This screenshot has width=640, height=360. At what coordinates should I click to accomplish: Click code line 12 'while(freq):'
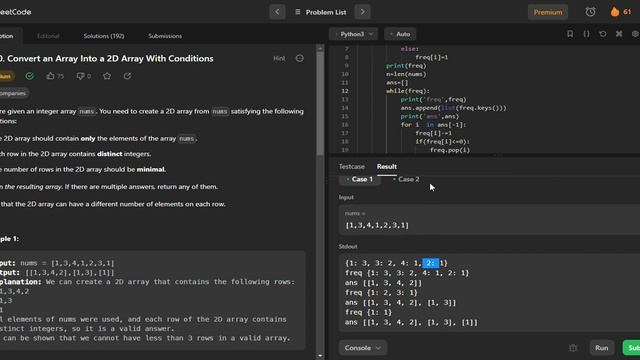(408, 91)
